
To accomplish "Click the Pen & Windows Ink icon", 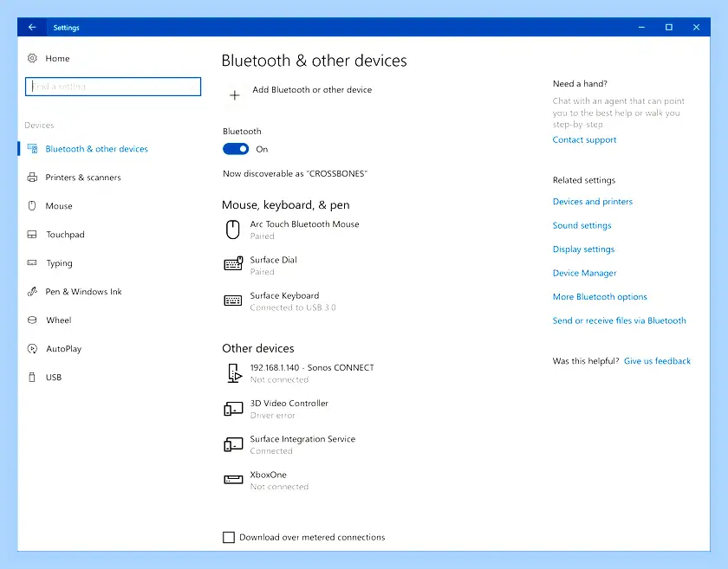I will 32,292.
